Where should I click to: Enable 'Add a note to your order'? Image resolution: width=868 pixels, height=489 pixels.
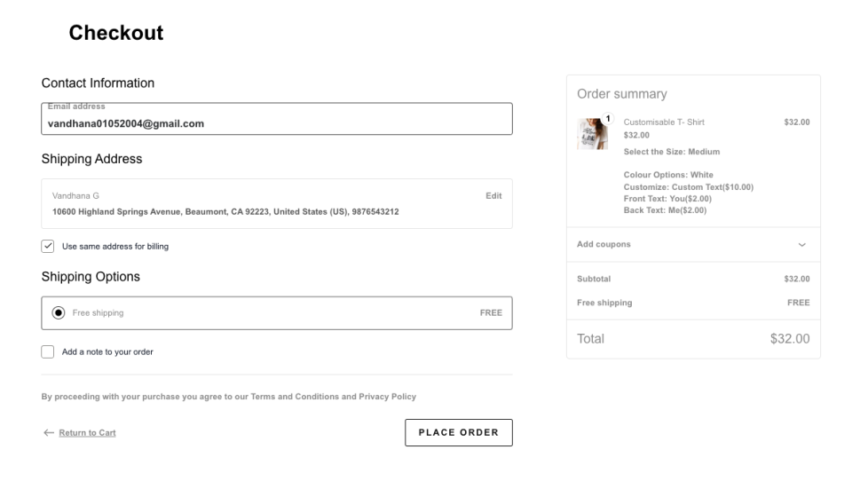(48, 352)
